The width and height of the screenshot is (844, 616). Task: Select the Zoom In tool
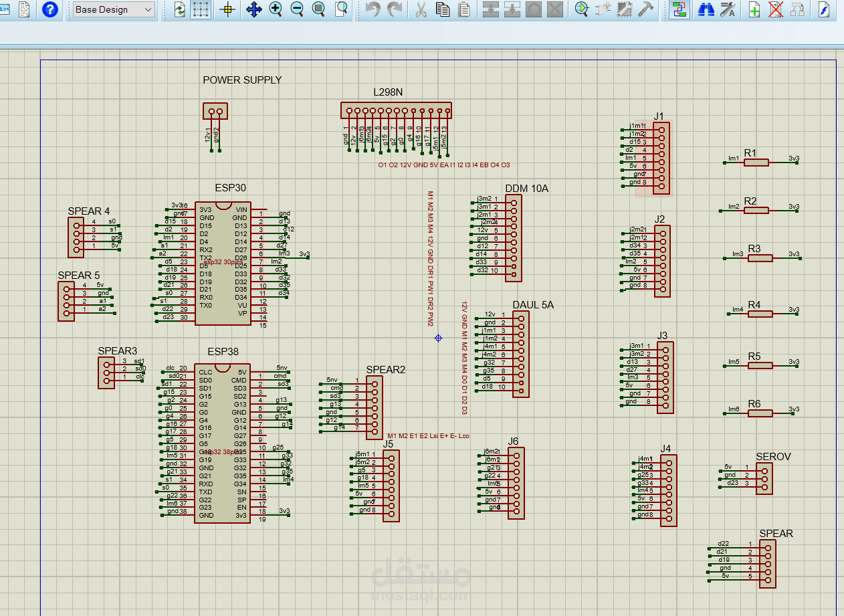point(276,9)
